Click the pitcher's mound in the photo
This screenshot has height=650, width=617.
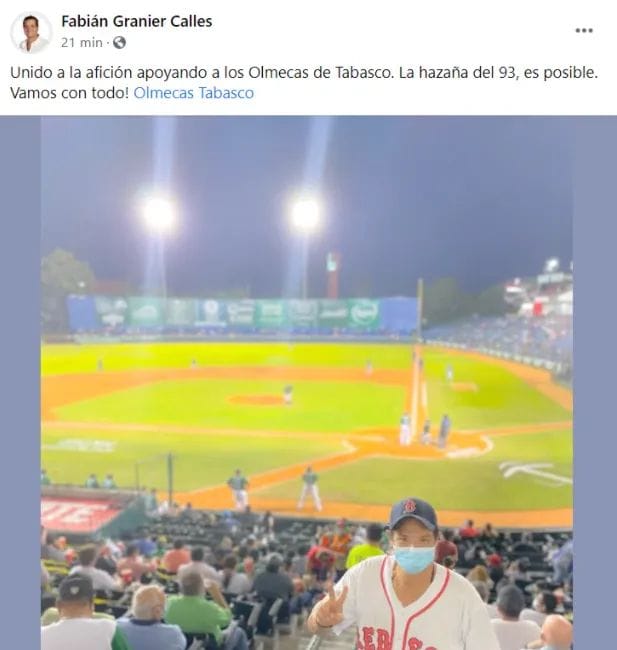tap(256, 400)
